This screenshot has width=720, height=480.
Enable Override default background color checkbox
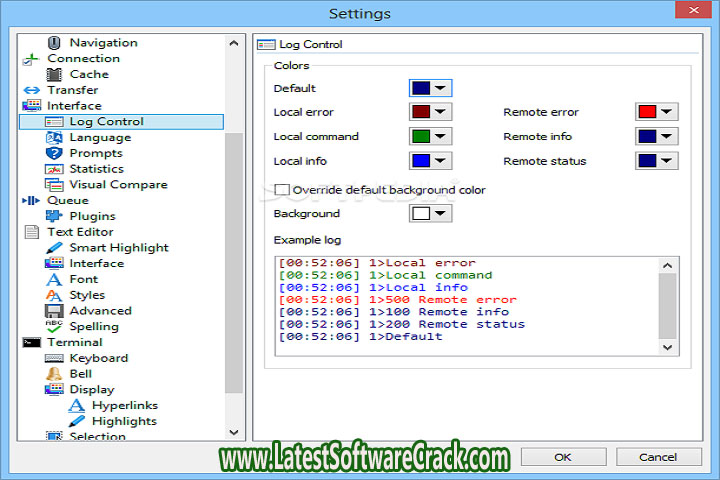point(282,190)
